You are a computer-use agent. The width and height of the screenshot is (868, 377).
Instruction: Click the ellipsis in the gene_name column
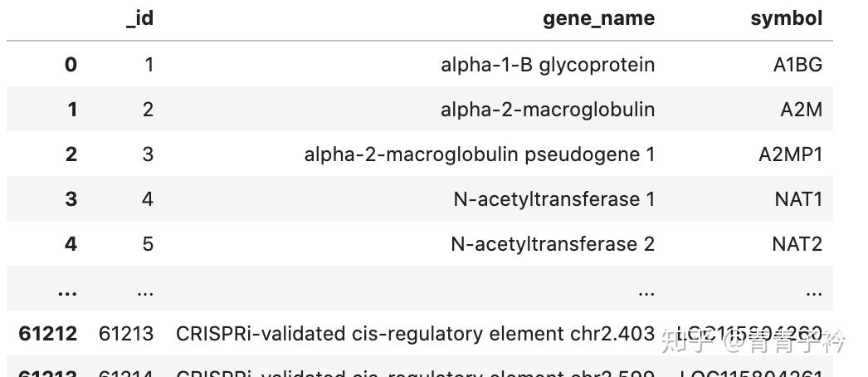(646, 291)
